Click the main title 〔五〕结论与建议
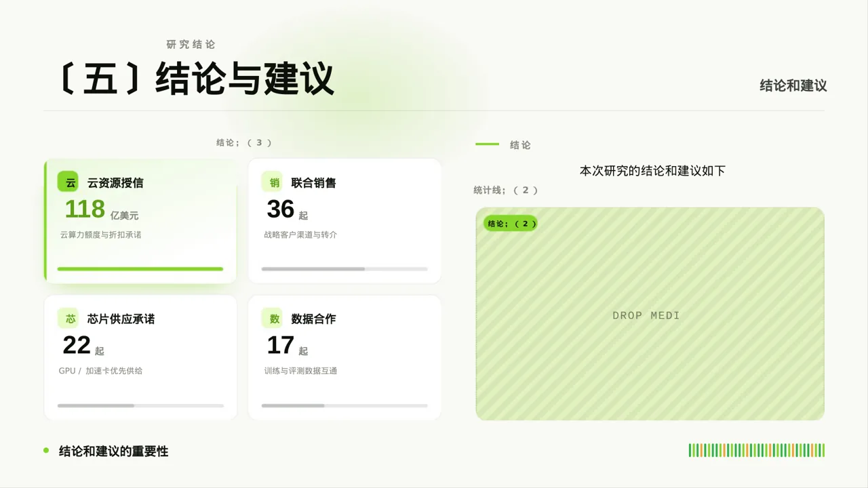Screen dimensions: 868x488 pos(196,79)
